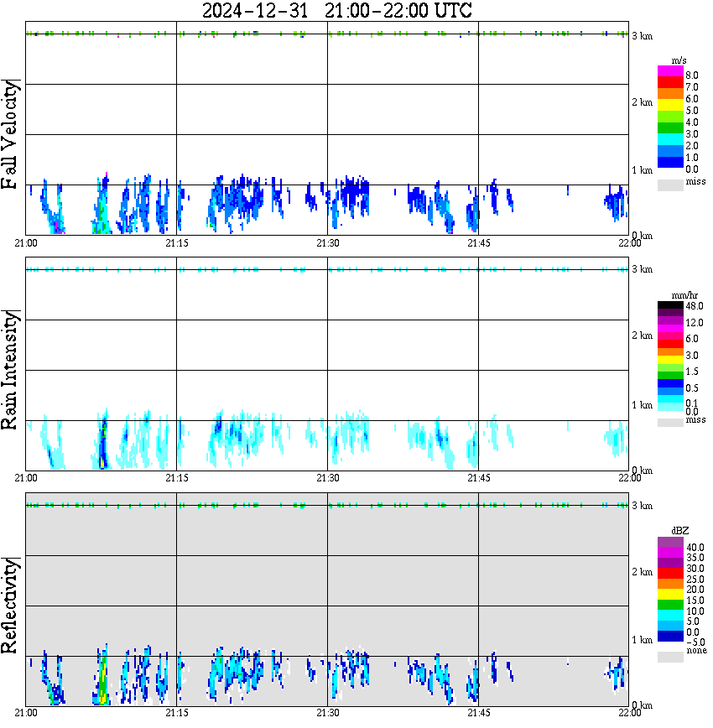Select 21:45 tick under Fall Velocity panel

click(x=479, y=243)
